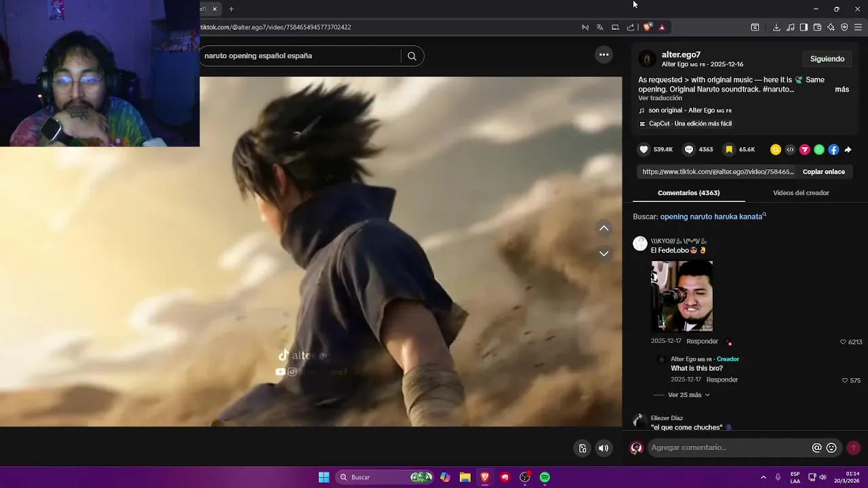Insert a mention with the @ icon
Image resolution: width=868 pixels, height=488 pixels.
(x=816, y=448)
